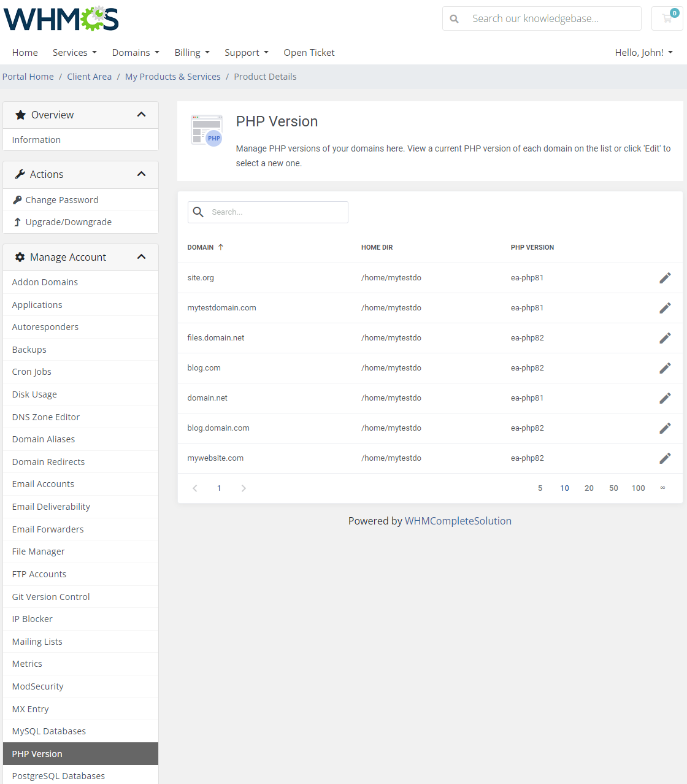This screenshot has height=784, width=687.
Task: Click Change Password action
Action: pyautogui.click(x=80, y=200)
